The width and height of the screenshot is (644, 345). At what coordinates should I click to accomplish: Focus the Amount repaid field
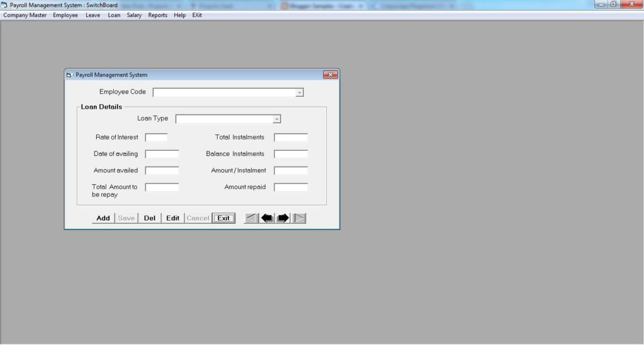coord(291,187)
